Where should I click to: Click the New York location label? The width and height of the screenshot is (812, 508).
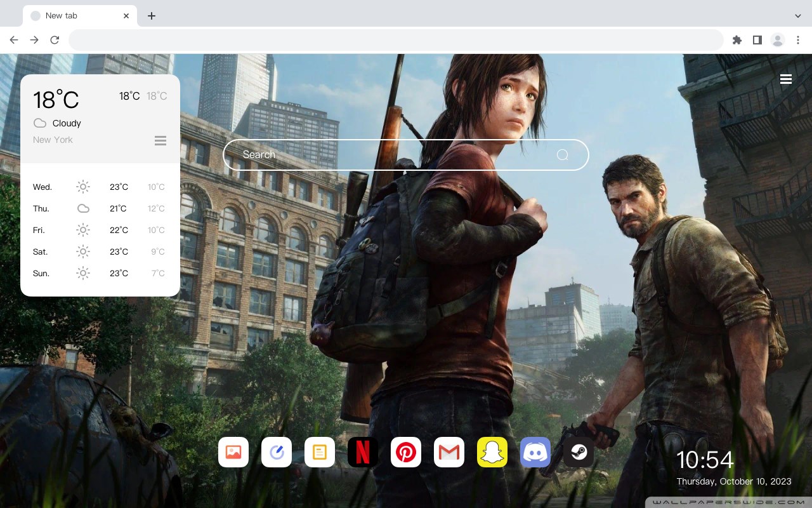pos(53,140)
